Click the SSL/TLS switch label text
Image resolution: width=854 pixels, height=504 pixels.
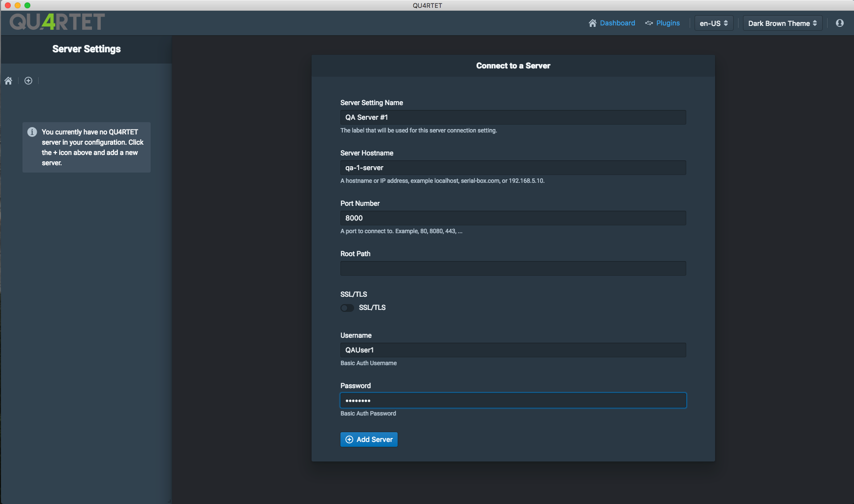(x=372, y=307)
